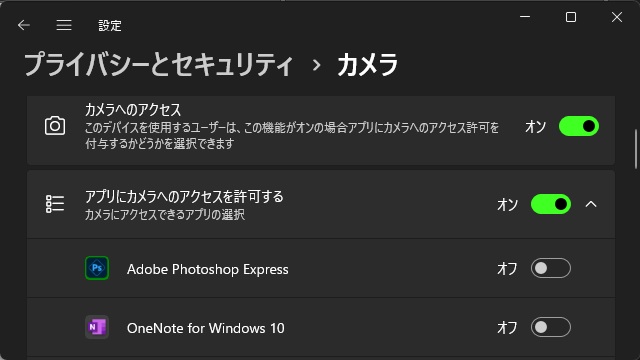
Task: Turn on OneNote for Windows 10 toggle
Action: click(551, 327)
